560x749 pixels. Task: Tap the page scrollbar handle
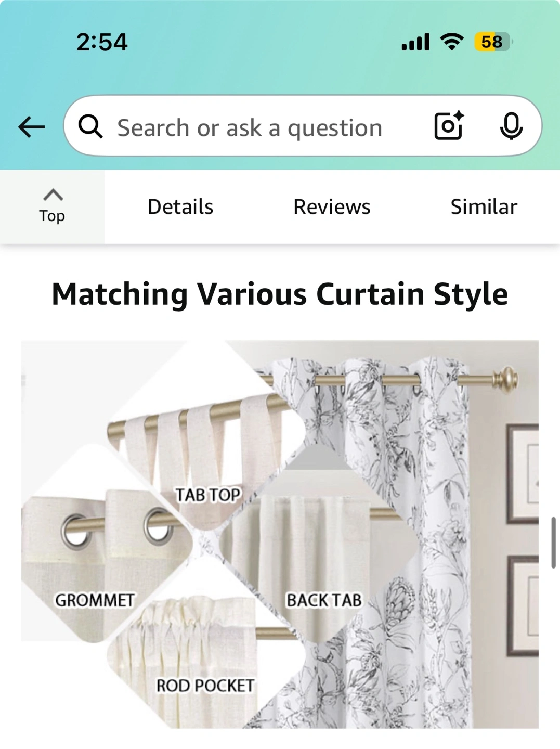coord(554,543)
